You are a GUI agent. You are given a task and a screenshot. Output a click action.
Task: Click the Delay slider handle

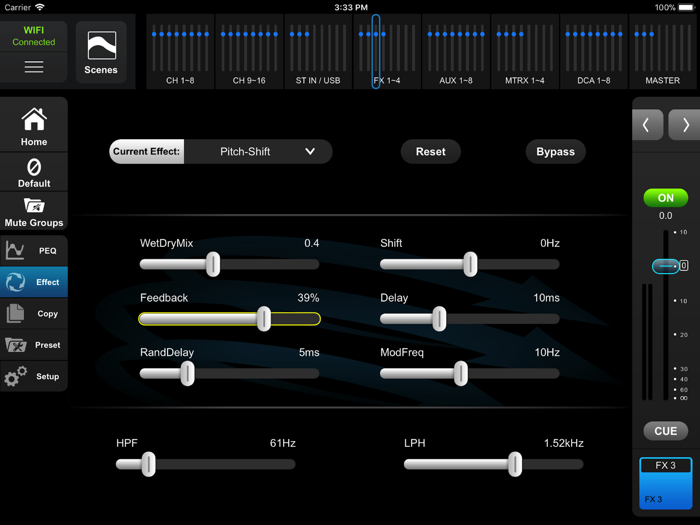click(x=439, y=319)
